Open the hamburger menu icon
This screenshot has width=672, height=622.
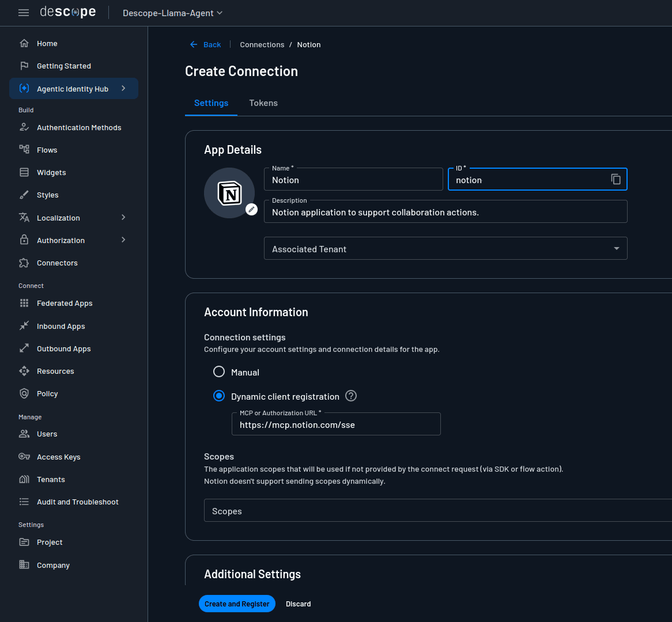pyautogui.click(x=24, y=13)
